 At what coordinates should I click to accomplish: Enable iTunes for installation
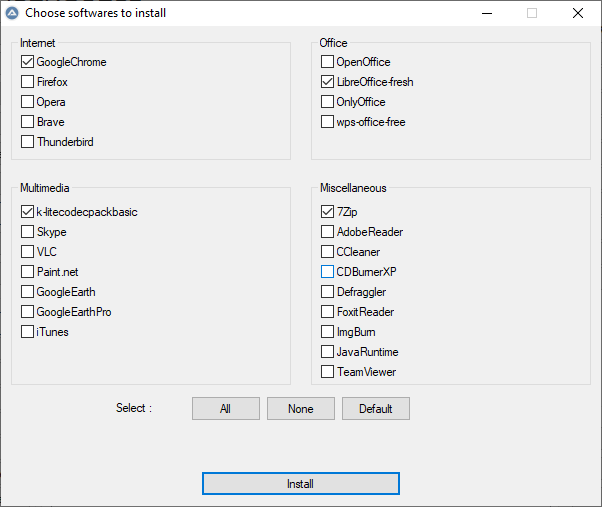(27, 331)
